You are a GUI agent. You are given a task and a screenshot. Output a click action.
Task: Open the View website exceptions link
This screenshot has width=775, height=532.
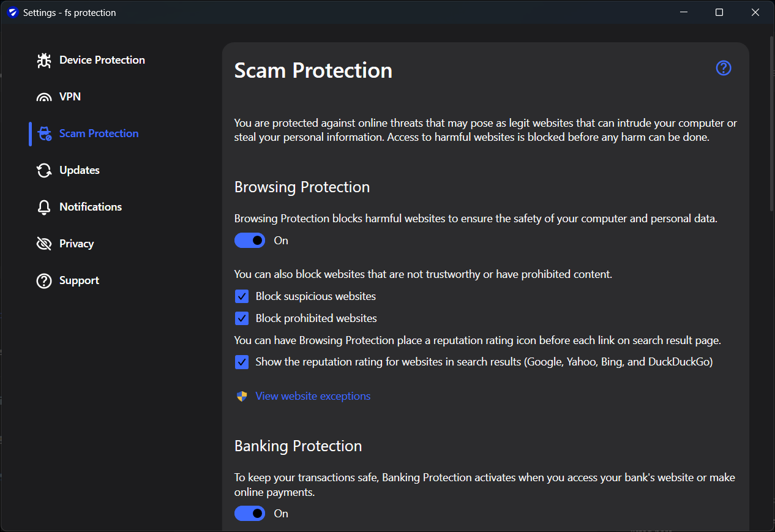pyautogui.click(x=313, y=396)
